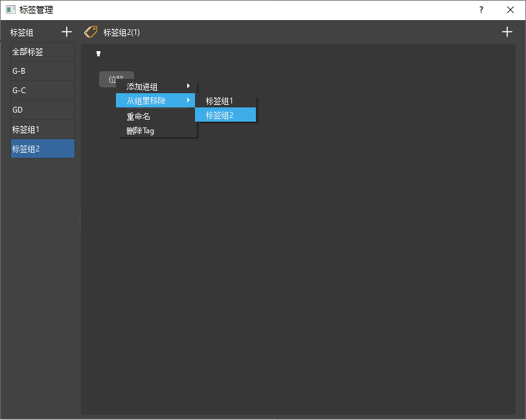Click the small filter marker above the tag

click(98, 54)
